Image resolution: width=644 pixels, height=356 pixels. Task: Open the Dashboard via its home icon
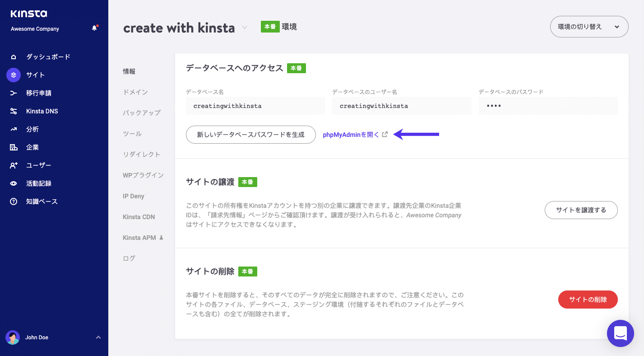14,56
